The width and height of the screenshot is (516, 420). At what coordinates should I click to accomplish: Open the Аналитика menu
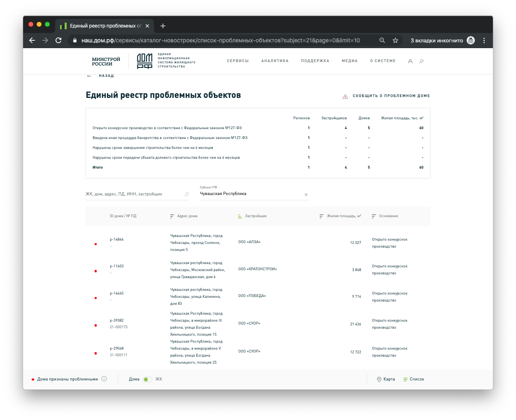click(x=275, y=61)
